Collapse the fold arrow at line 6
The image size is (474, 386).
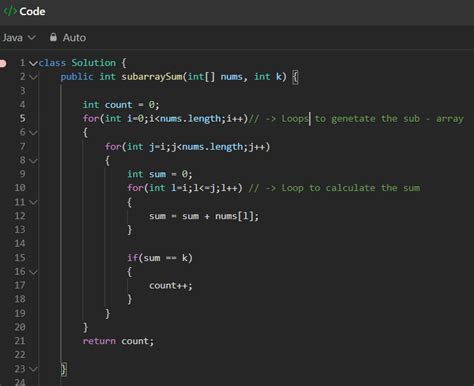pos(33,133)
